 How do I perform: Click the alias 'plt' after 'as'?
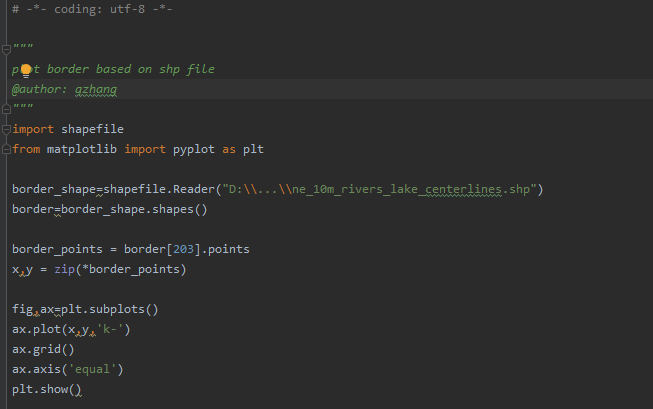tap(253, 149)
